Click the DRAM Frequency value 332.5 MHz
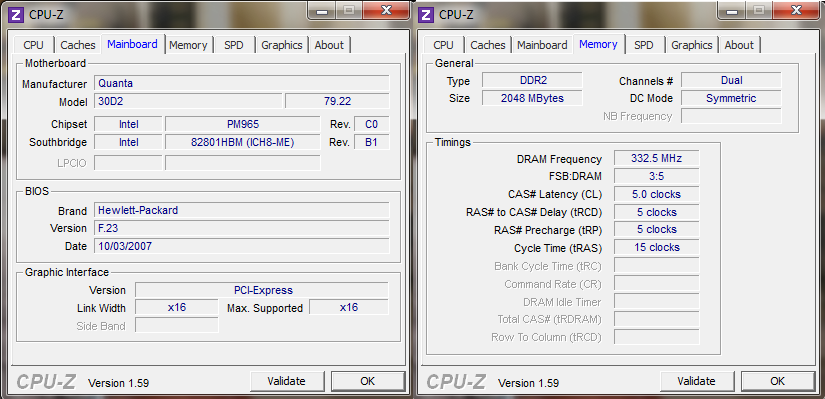This screenshot has width=825, height=399. tap(656, 158)
